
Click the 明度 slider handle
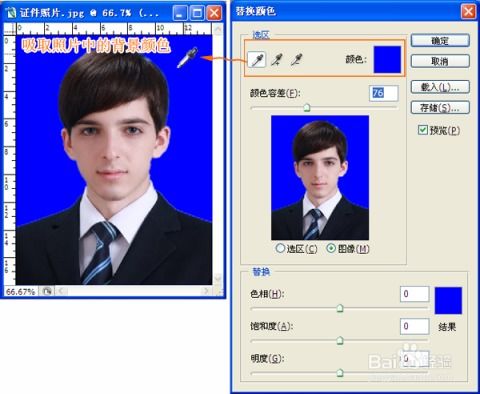(340, 372)
